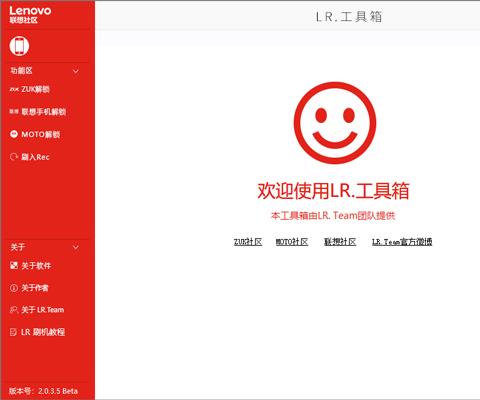Click the Lenovo 联想社区 logo
This screenshot has width=480, height=400.
coord(30,15)
